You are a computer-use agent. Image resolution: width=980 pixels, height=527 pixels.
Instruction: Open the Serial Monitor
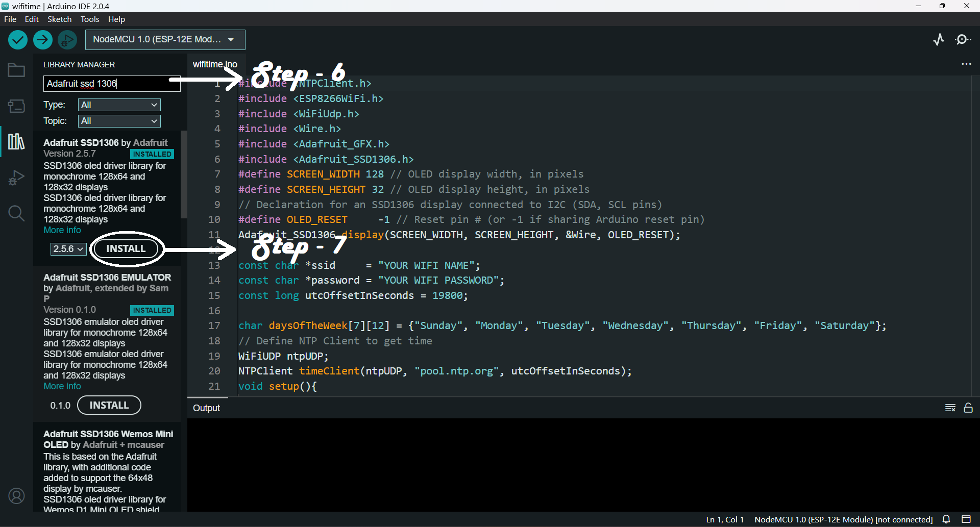pyautogui.click(x=963, y=39)
